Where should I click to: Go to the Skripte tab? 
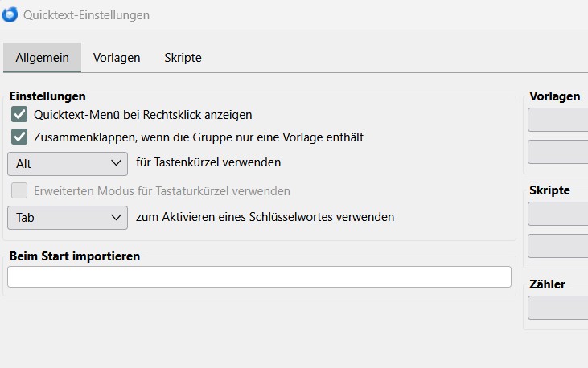(x=183, y=58)
